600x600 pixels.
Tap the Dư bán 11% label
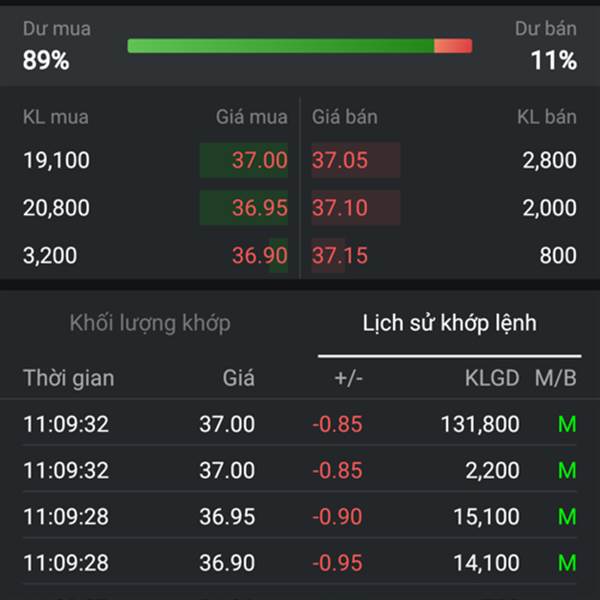click(x=546, y=45)
